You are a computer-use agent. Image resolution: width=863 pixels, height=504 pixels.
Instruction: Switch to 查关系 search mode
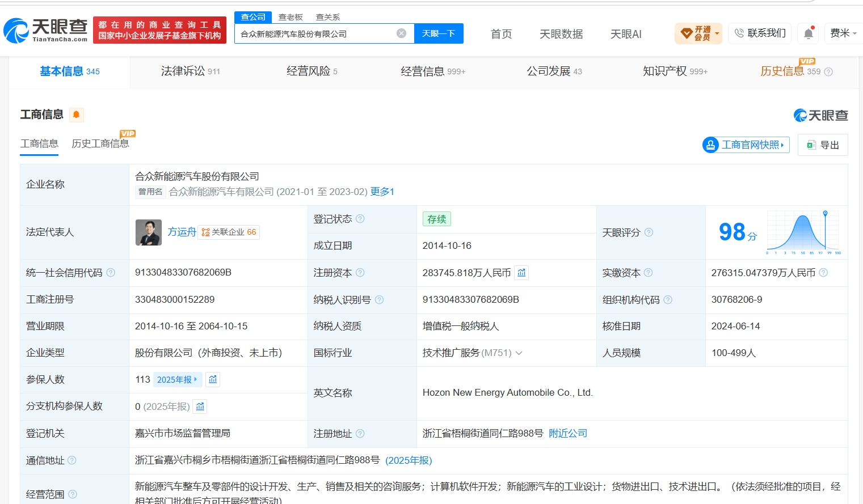click(x=328, y=17)
